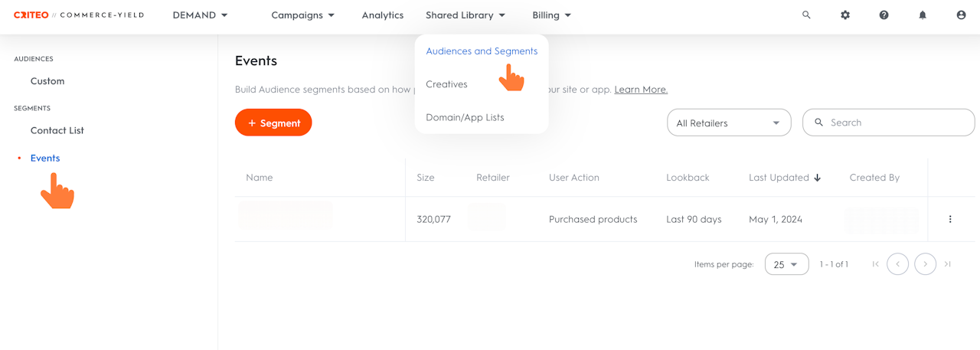Jump to last page icon
Screen dimensions: 980x350
point(948,264)
